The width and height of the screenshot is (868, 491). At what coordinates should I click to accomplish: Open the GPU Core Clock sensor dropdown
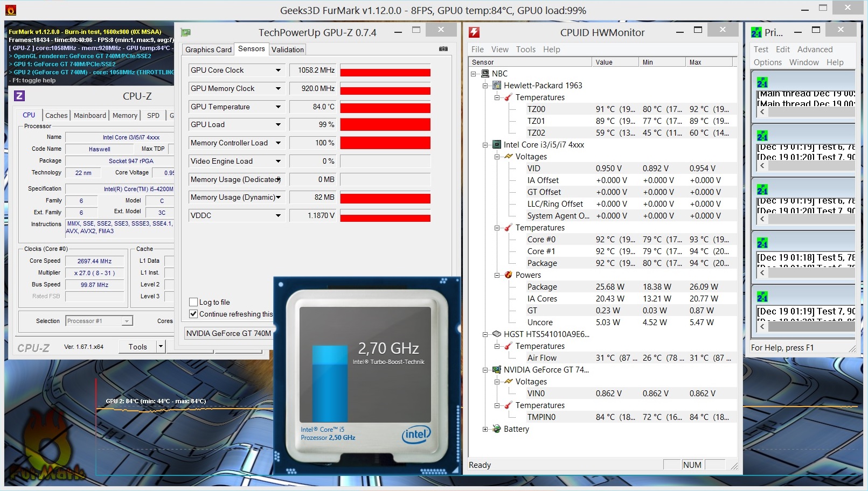click(x=278, y=70)
